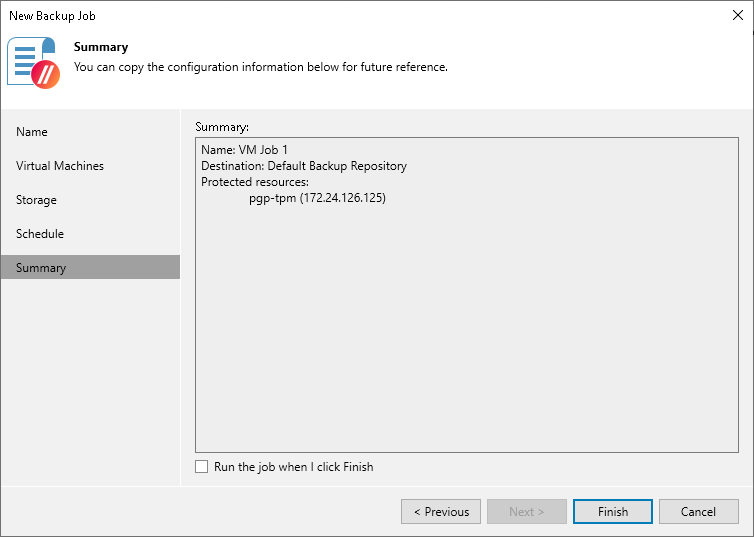Click the Destination: Default Backup Repository line
This screenshot has height=537, width=754.
[303, 166]
